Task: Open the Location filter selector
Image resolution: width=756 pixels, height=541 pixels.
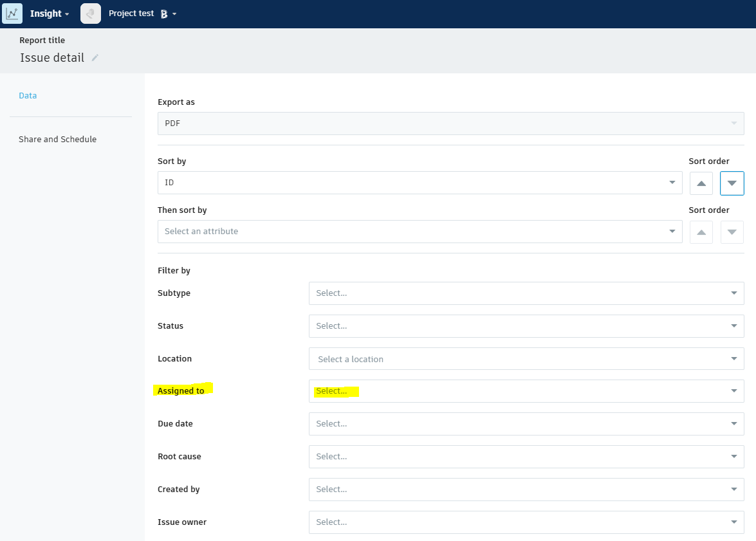Action: (x=526, y=358)
